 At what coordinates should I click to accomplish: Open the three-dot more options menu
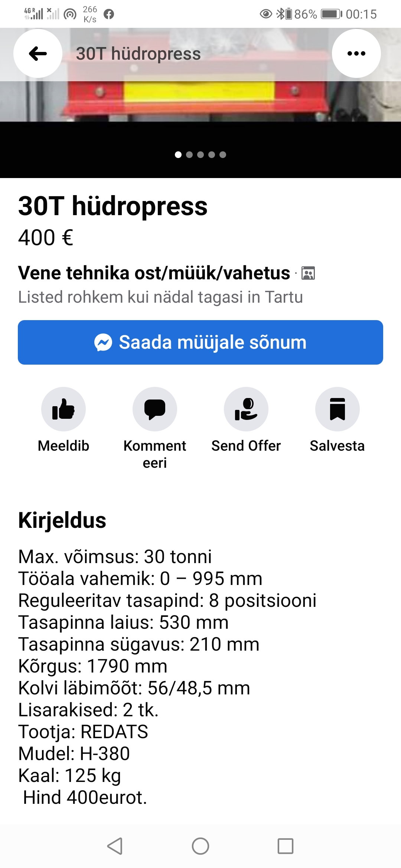tap(356, 53)
